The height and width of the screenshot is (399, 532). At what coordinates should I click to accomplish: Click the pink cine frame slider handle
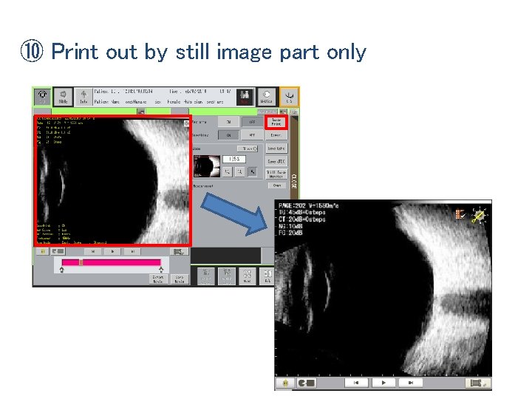coord(81,262)
